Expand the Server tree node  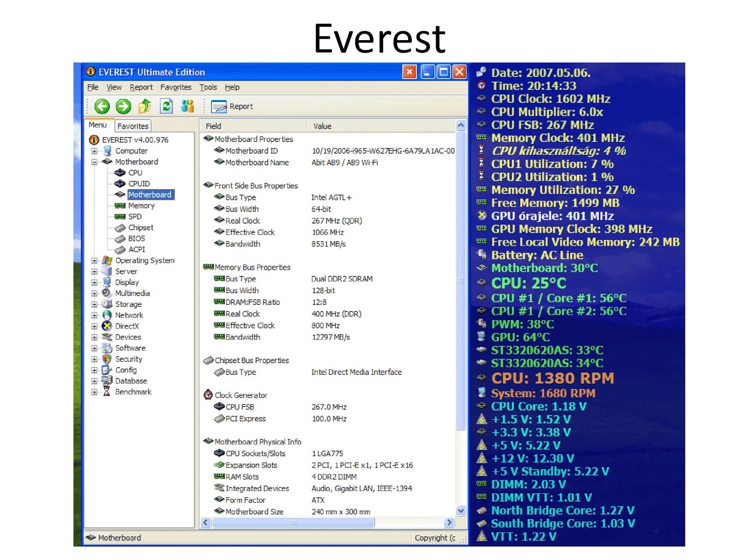(94, 272)
